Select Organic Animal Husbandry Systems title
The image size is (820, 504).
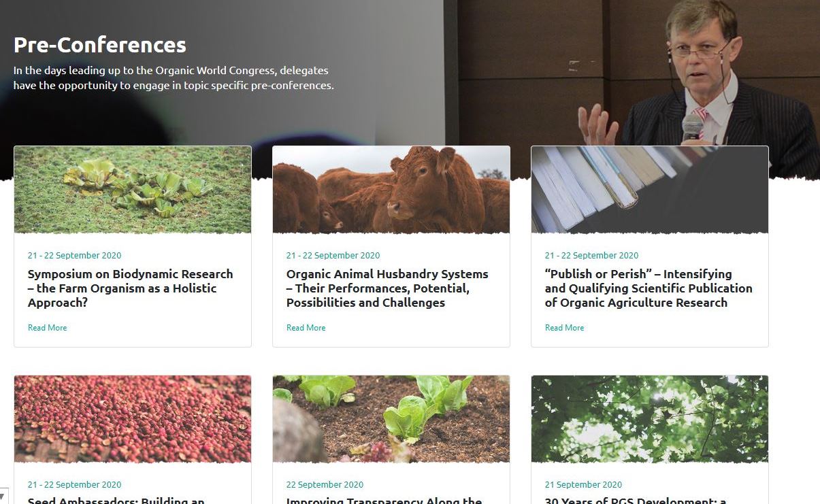coord(387,288)
